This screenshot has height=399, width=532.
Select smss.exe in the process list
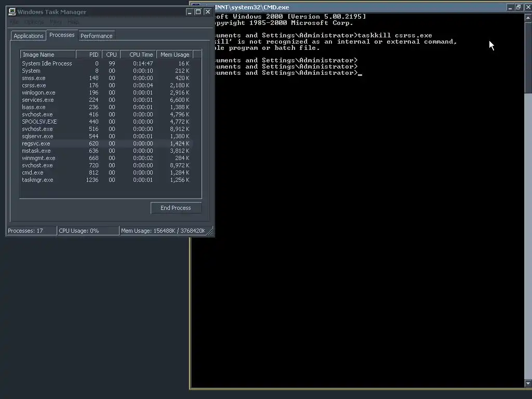(x=107, y=78)
